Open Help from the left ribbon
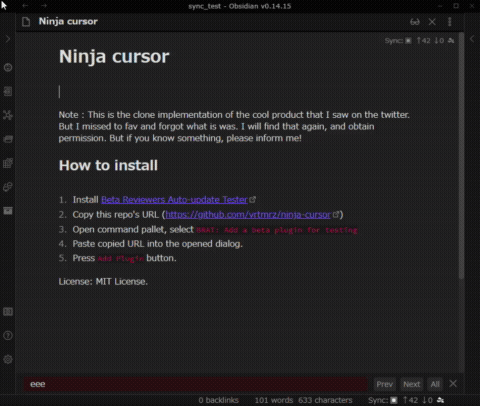 point(8,335)
